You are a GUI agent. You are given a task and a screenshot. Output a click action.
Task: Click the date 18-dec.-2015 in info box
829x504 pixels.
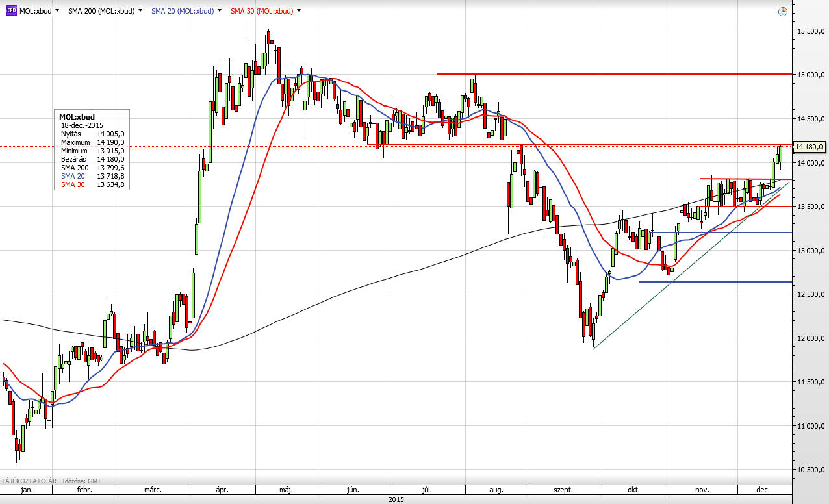[82, 125]
